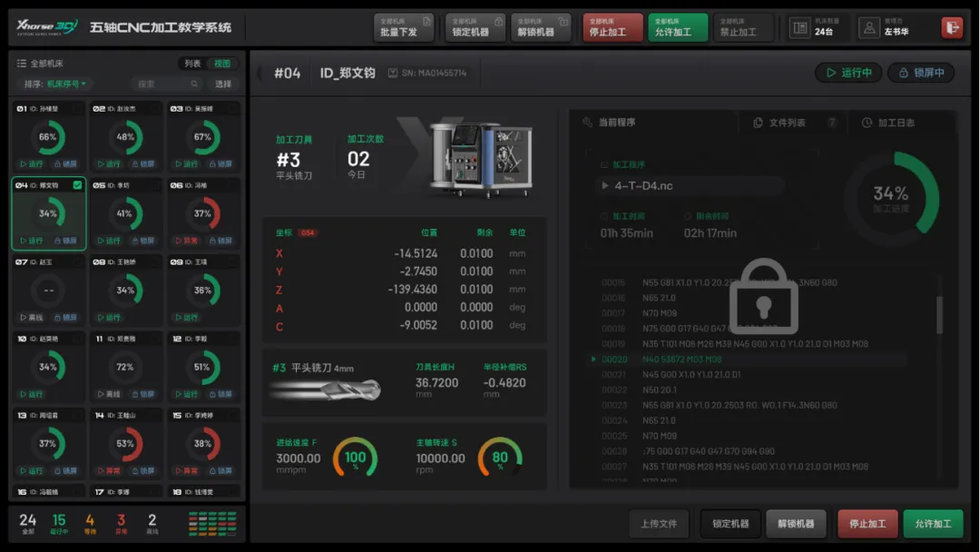Viewport: 980px width, 552px height.
Task: Click the 选择 button in the sidebar
Action: coord(223,84)
